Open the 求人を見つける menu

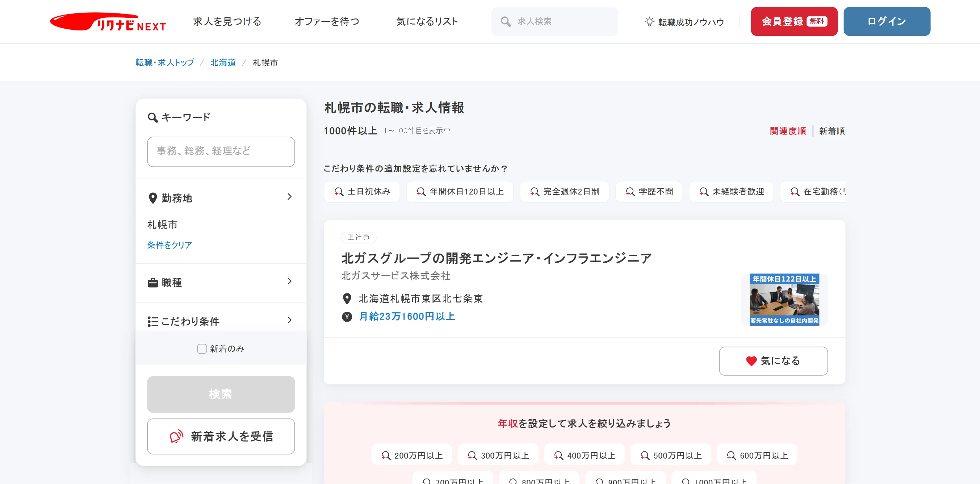pyautogui.click(x=227, y=22)
